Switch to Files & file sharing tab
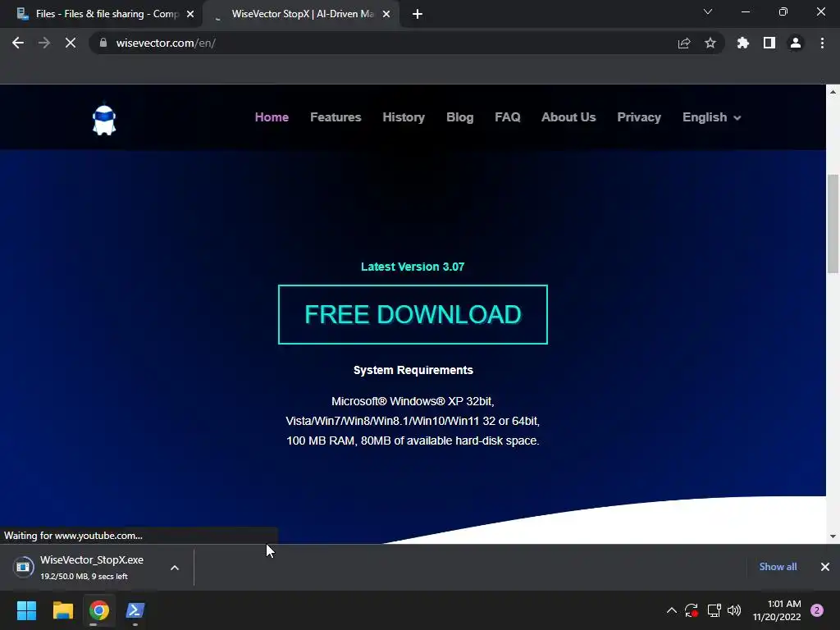 (x=102, y=14)
